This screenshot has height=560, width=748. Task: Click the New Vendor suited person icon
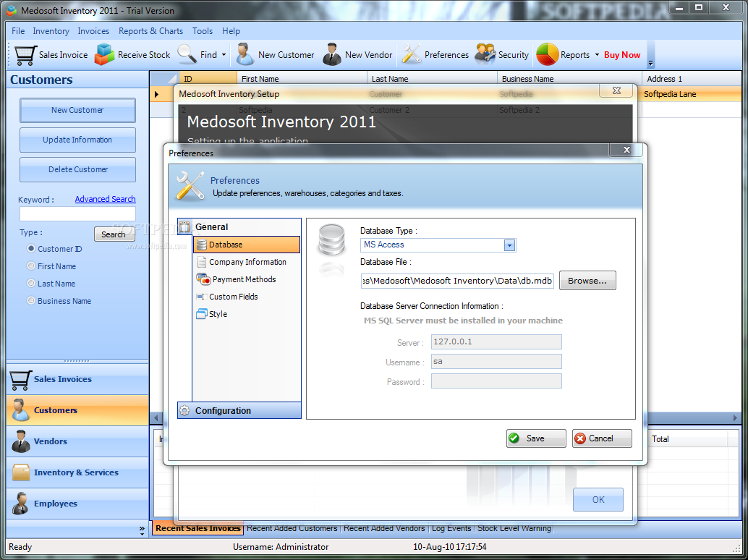[x=331, y=54]
